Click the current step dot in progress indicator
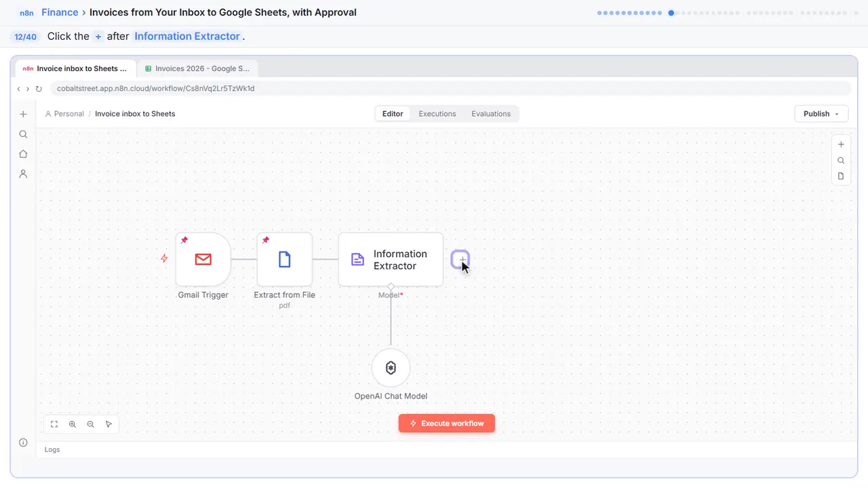 671,12
